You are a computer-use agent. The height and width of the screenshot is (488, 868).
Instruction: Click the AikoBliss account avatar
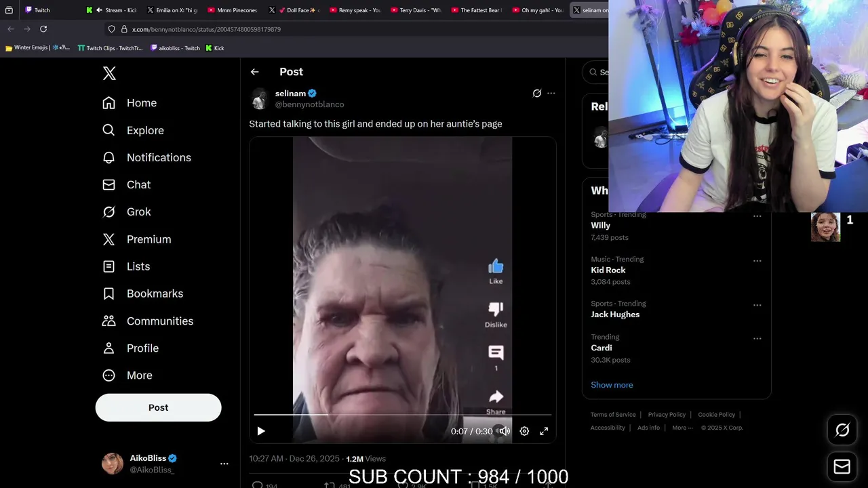(113, 464)
